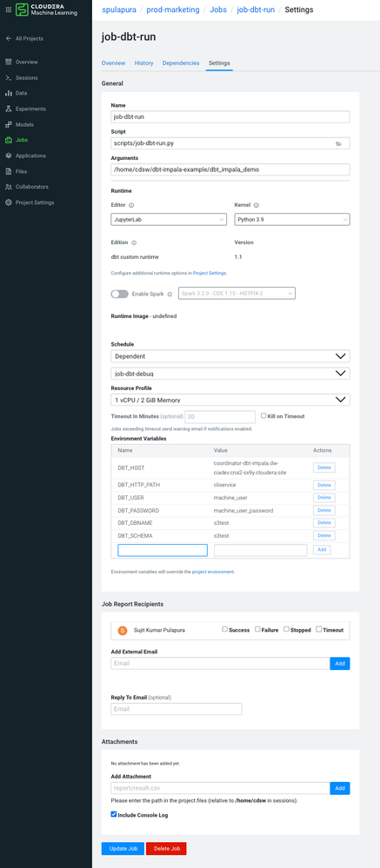The height and width of the screenshot is (868, 380).
Task: Open the Schedule Dependent dropdown
Action: coord(230,356)
